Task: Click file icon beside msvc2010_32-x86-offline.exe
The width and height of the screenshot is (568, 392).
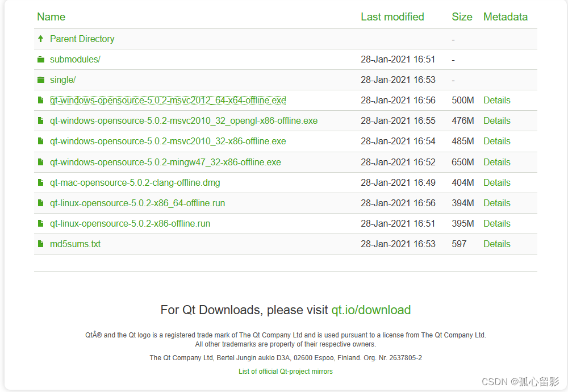Action: (x=40, y=141)
